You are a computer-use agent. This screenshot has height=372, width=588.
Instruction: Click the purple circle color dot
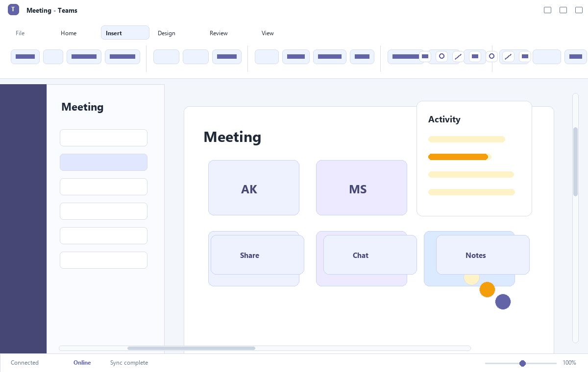pos(503,302)
